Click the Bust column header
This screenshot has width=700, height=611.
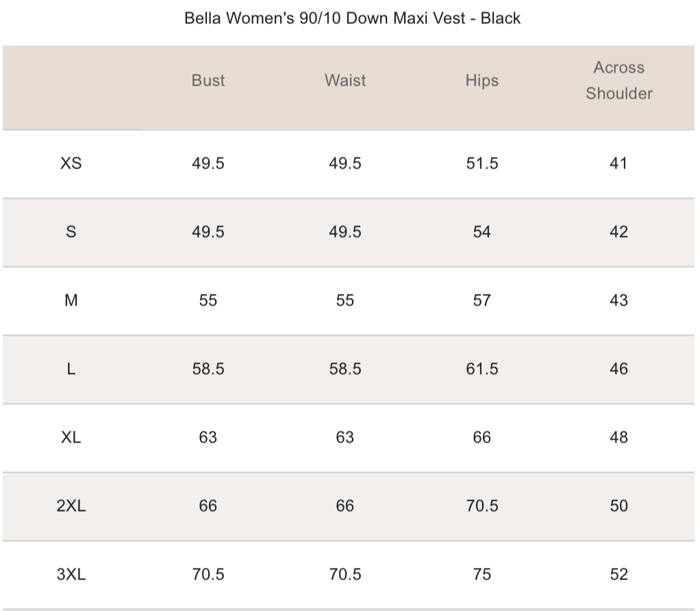pos(208,80)
